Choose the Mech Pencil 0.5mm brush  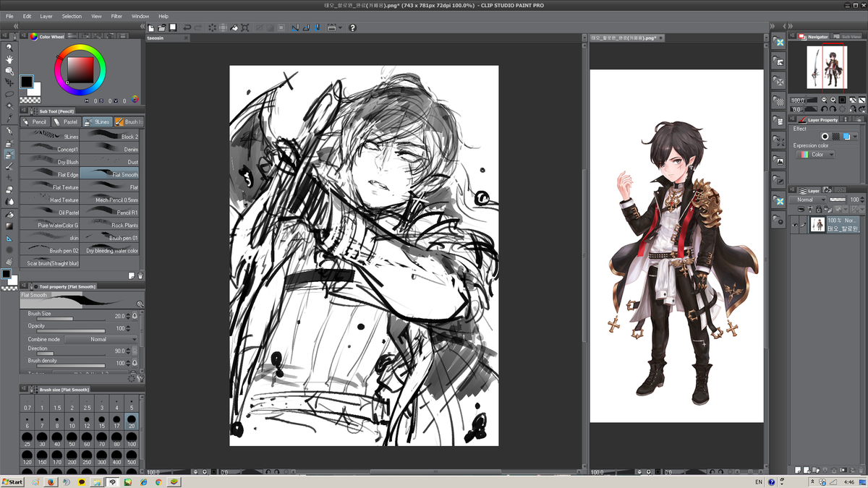tap(110, 200)
